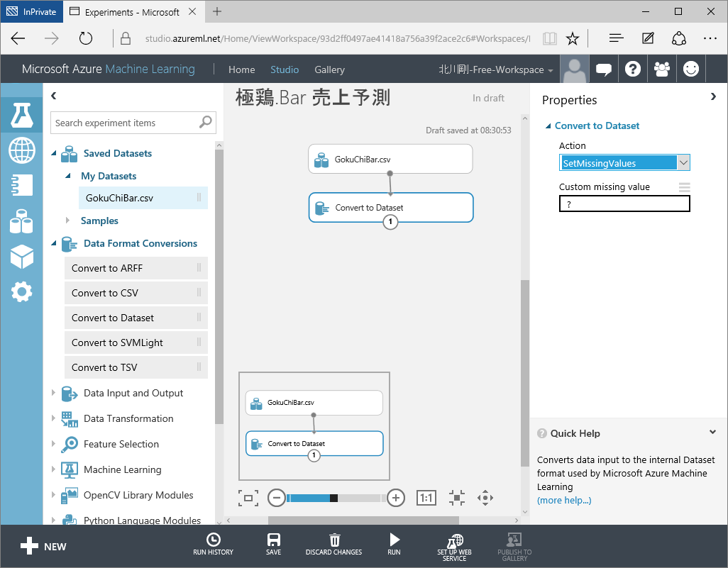Click the NEW plus button
Screen dimensions: 728x568
pos(43,546)
